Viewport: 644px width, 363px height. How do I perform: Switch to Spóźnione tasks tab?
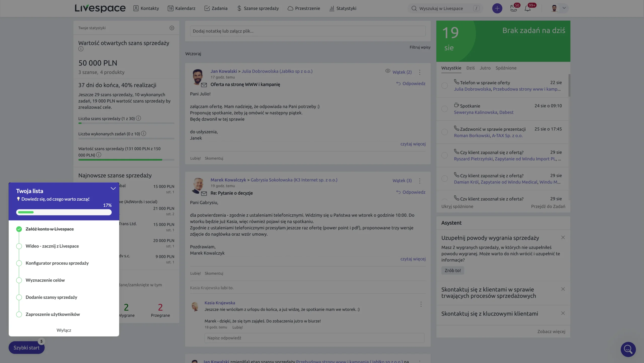coord(506,68)
